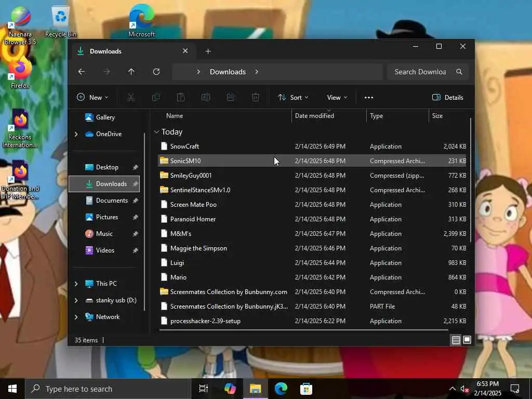This screenshot has width=532, height=399.
Task: Click the horizontal scrollbar under file list
Action: pyautogui.click(x=303, y=330)
